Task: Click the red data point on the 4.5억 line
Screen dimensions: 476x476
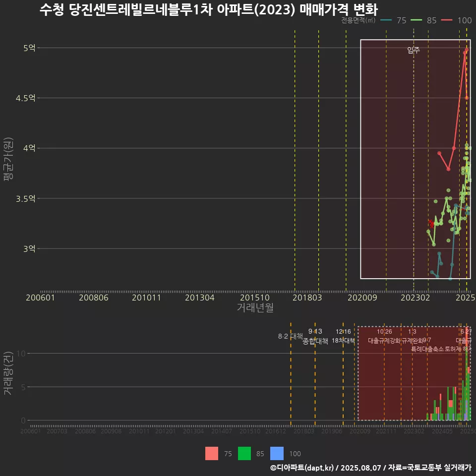Action: tap(467, 98)
